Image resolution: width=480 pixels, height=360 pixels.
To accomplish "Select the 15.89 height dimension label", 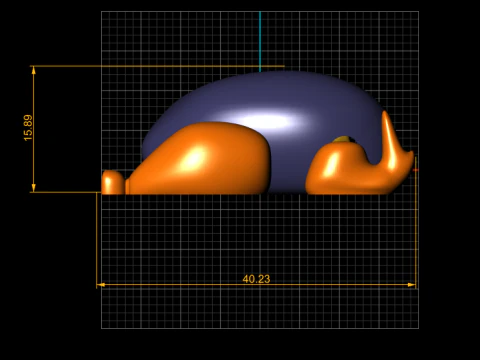I will click(x=28, y=128).
